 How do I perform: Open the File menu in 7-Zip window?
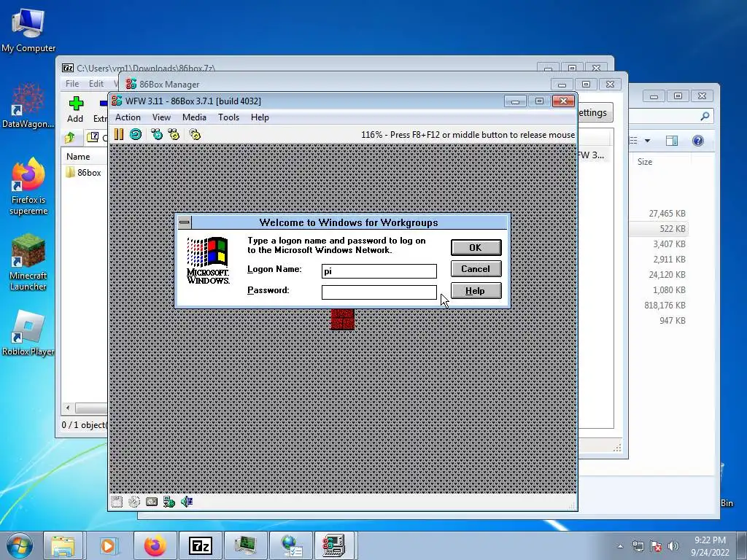point(72,84)
